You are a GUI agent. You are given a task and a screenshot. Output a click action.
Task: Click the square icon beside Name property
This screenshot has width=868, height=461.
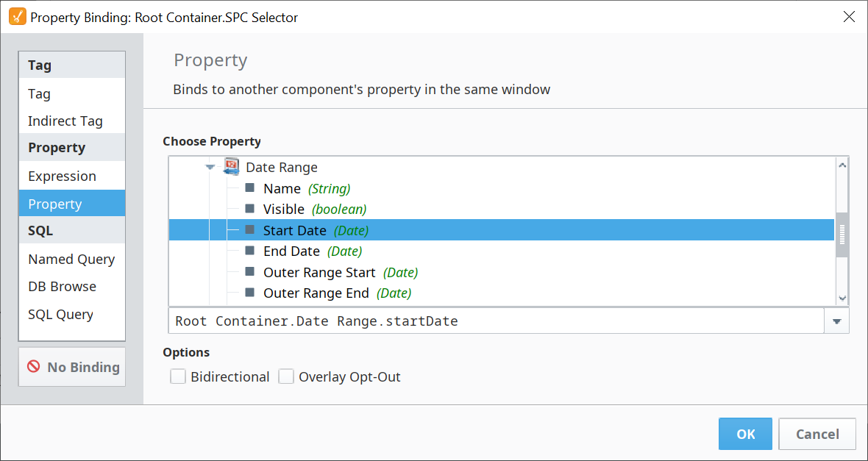coord(249,188)
